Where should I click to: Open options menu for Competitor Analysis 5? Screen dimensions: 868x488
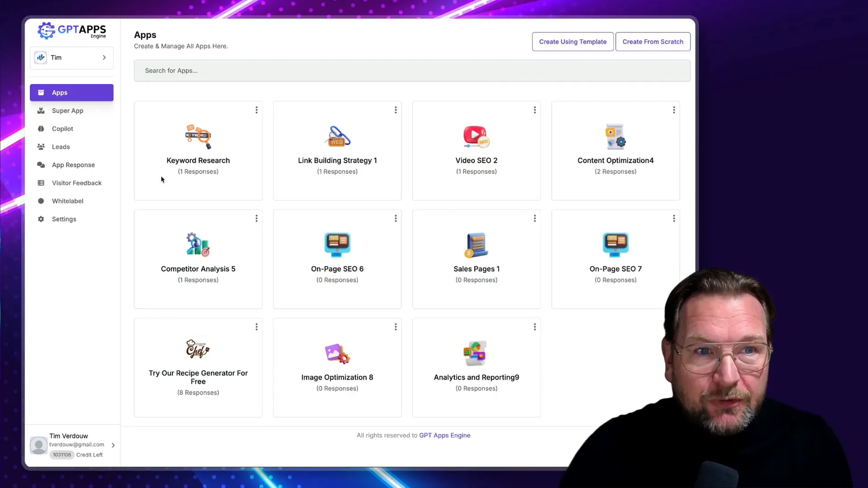click(257, 219)
